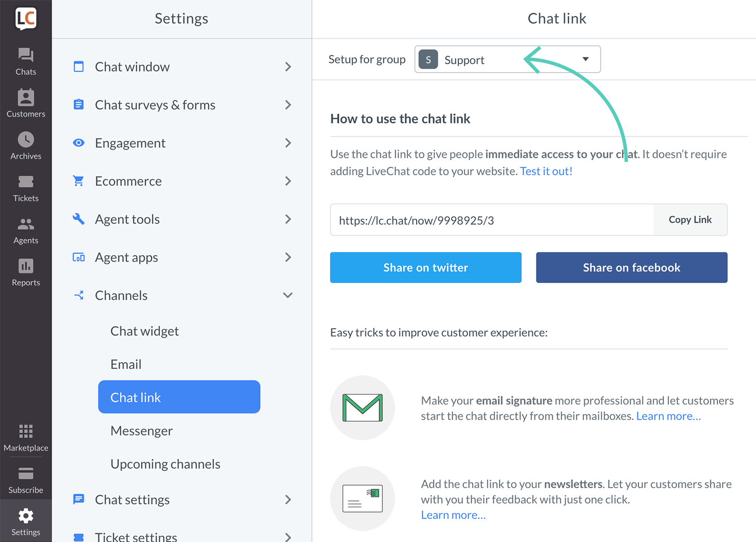The image size is (756, 542).
Task: Click the email signature envelope illustration
Action: [362, 408]
